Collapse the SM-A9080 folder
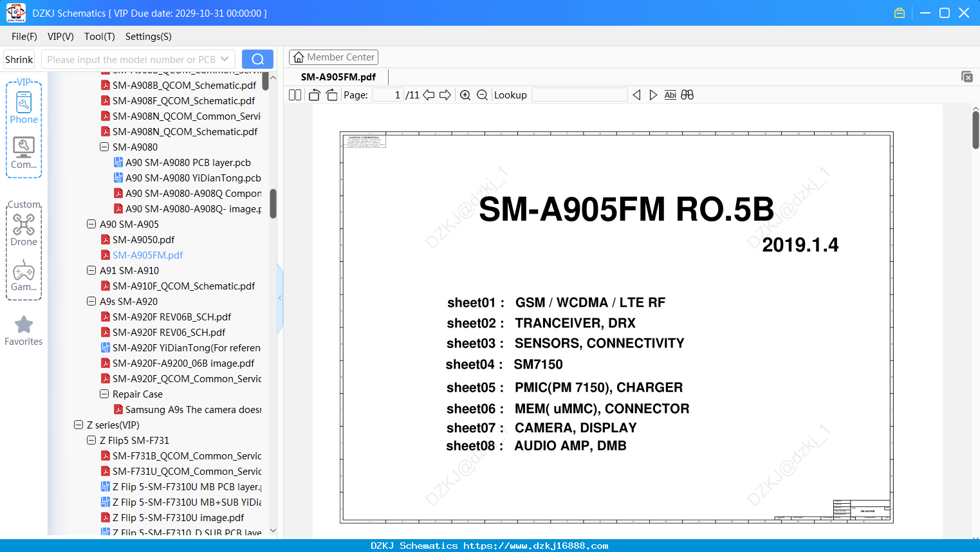The width and height of the screenshot is (980, 552). 104,147
